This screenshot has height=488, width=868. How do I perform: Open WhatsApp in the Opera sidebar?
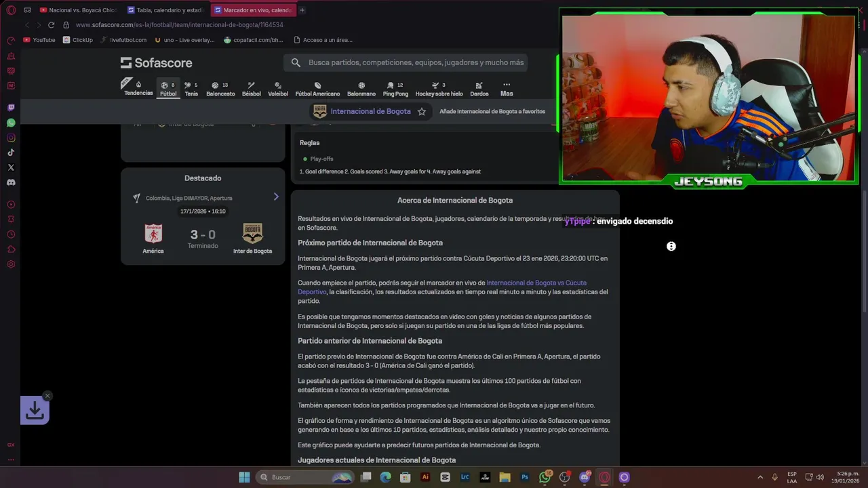(x=11, y=123)
